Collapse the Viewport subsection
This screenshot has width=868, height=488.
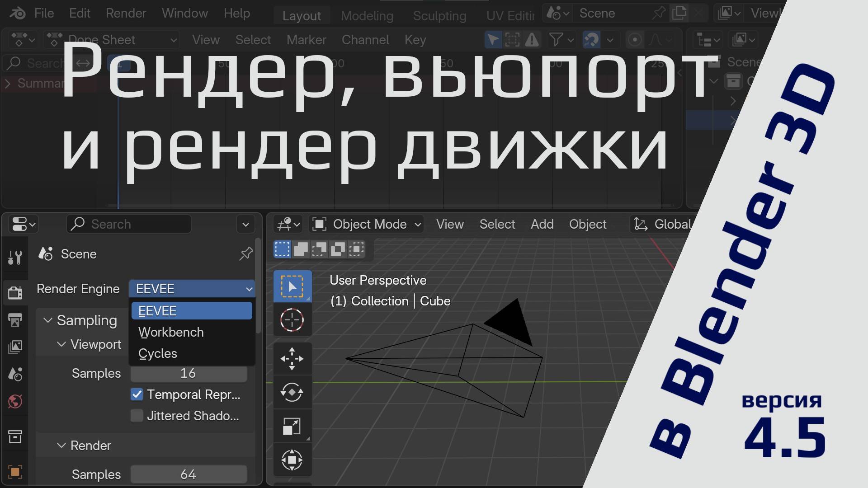coord(62,344)
